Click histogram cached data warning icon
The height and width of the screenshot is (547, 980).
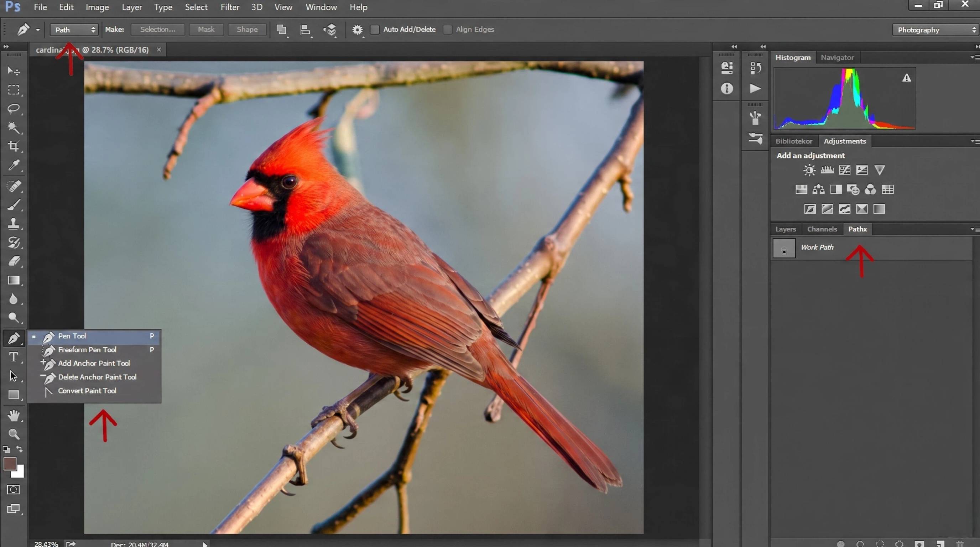pos(907,78)
